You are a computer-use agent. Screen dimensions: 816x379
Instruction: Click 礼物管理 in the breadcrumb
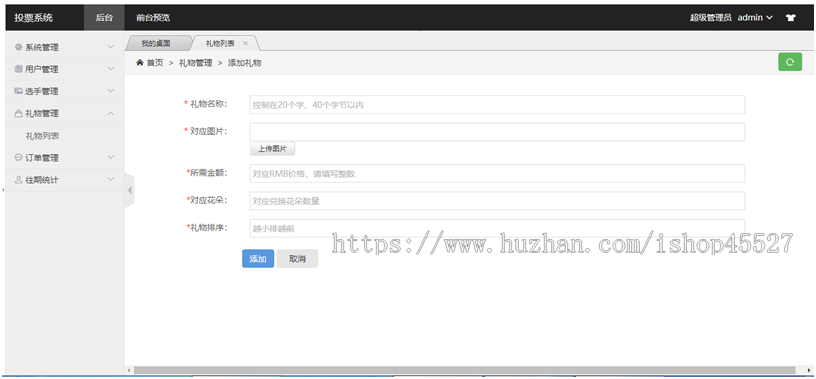tap(196, 62)
